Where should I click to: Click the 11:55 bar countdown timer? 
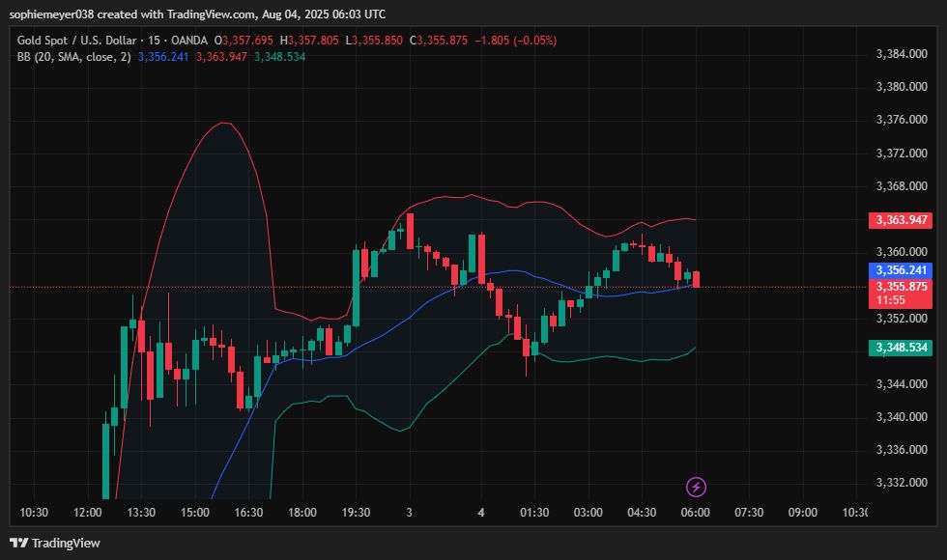point(891,300)
